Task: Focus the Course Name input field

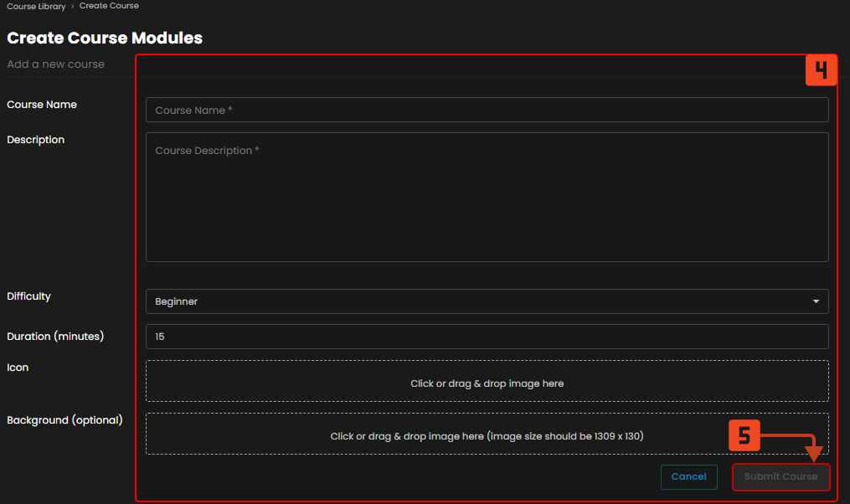Action: 487,110
